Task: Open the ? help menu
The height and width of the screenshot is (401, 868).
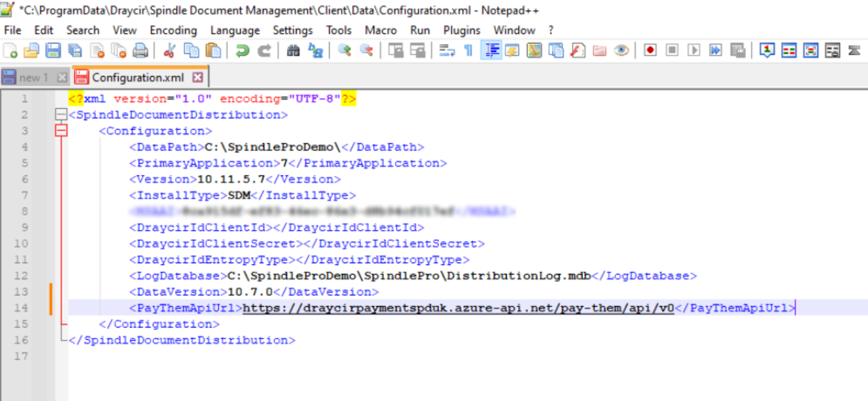Action: 551,30
